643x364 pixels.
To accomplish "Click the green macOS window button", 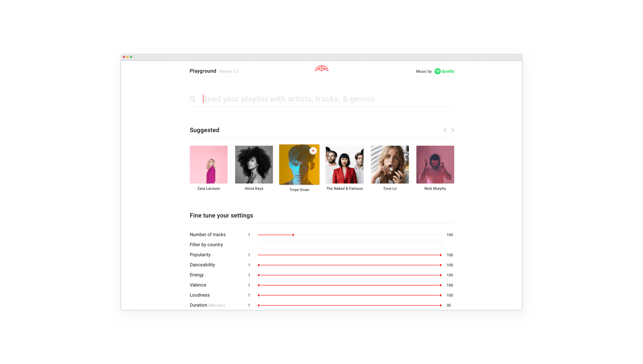I will click(x=131, y=57).
